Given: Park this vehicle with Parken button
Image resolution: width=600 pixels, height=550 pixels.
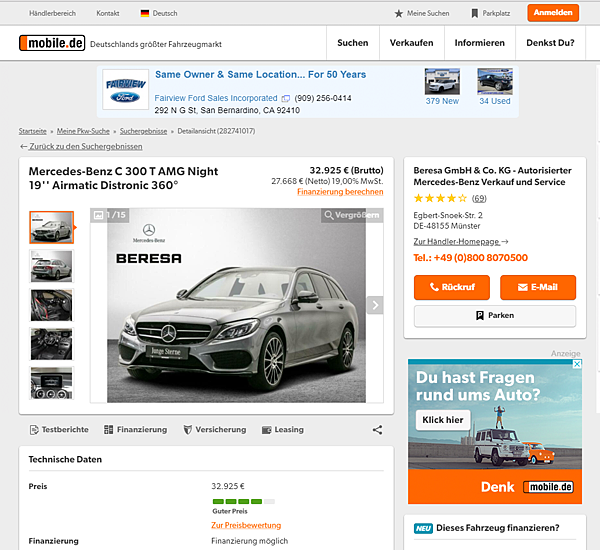Looking at the screenshot, I should pos(495,316).
